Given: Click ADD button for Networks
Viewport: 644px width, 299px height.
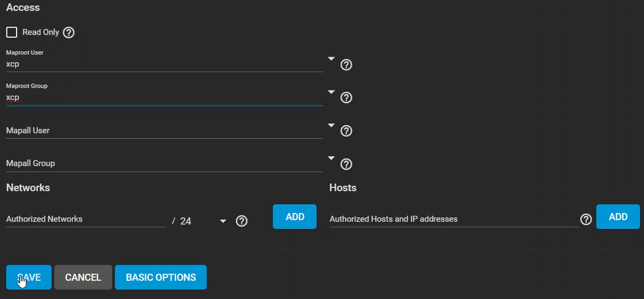Looking at the screenshot, I should [294, 217].
